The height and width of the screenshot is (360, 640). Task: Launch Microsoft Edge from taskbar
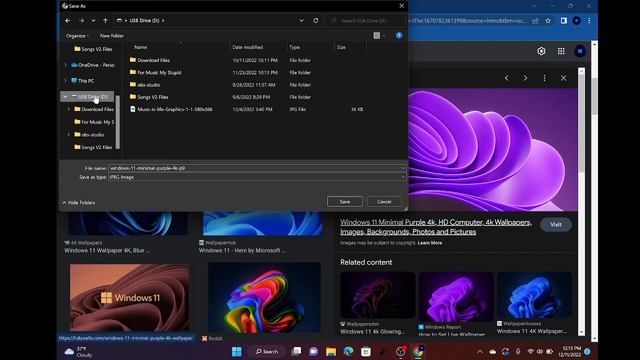click(x=348, y=351)
